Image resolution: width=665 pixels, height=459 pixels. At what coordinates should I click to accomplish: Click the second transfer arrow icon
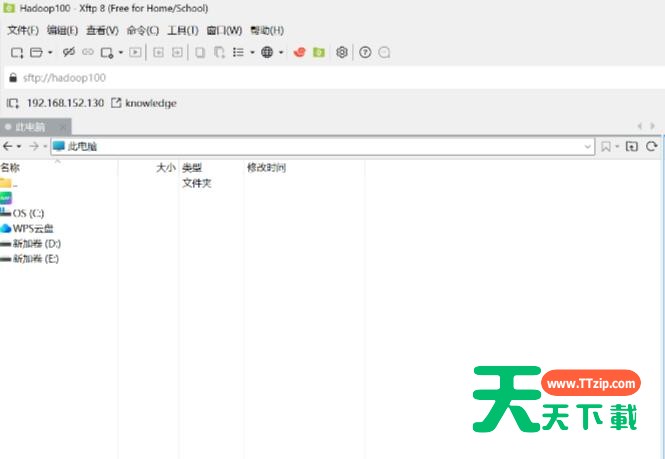(x=177, y=52)
